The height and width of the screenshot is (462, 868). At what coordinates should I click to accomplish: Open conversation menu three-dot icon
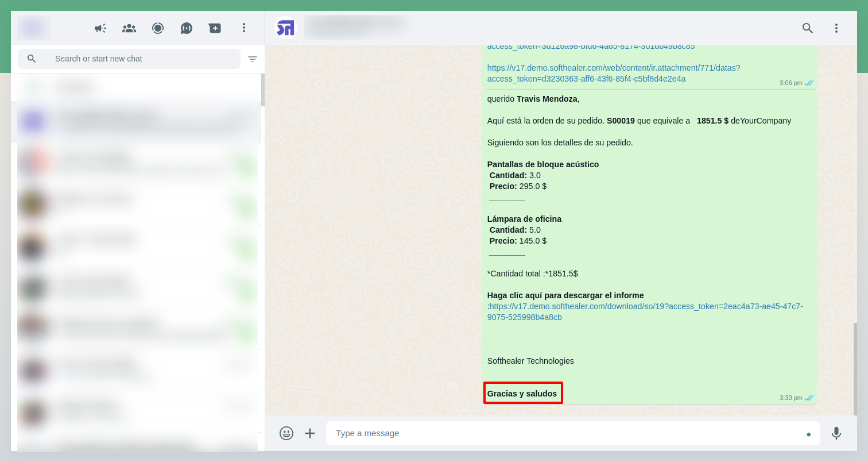836,28
